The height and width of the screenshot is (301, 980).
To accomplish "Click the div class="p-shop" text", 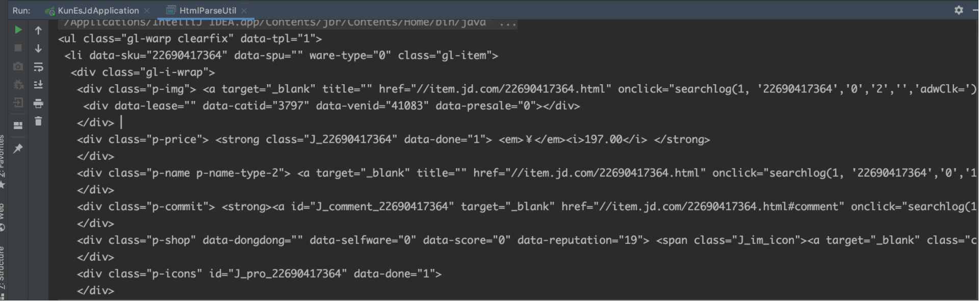I will point(136,240).
